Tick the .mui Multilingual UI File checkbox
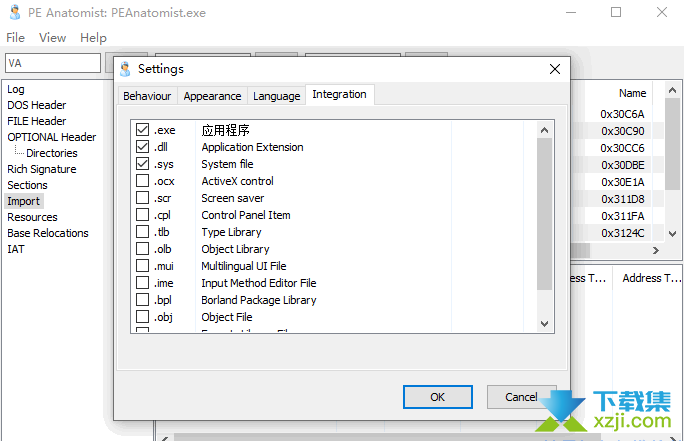The width and height of the screenshot is (684, 441). (x=142, y=266)
